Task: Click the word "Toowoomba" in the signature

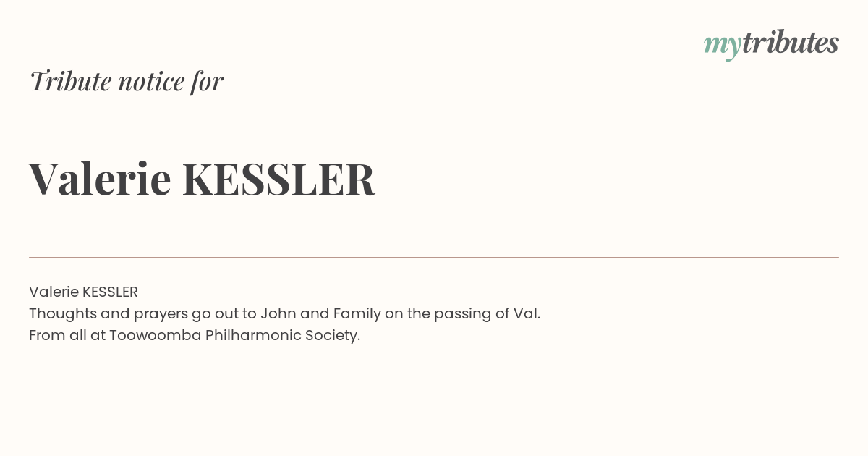Action: [x=155, y=335]
